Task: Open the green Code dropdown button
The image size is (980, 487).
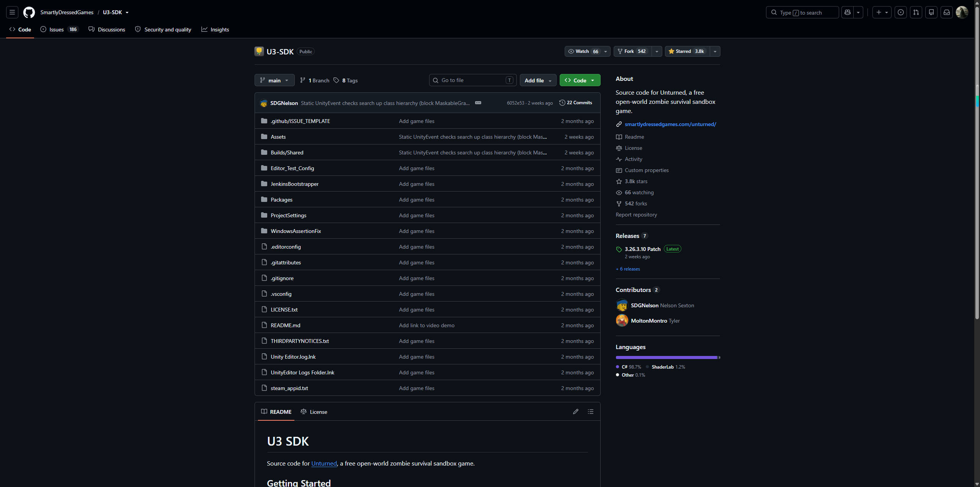Action: click(580, 80)
